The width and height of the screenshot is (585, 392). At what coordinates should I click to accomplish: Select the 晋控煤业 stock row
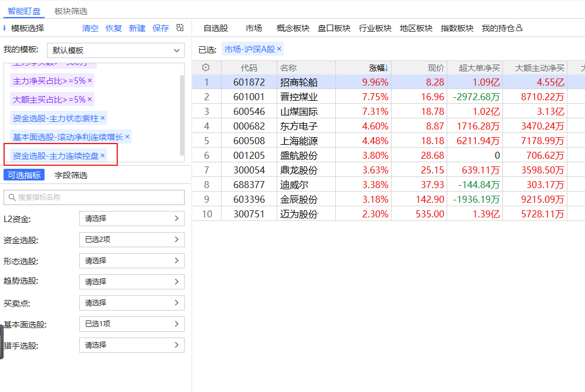[389, 97]
